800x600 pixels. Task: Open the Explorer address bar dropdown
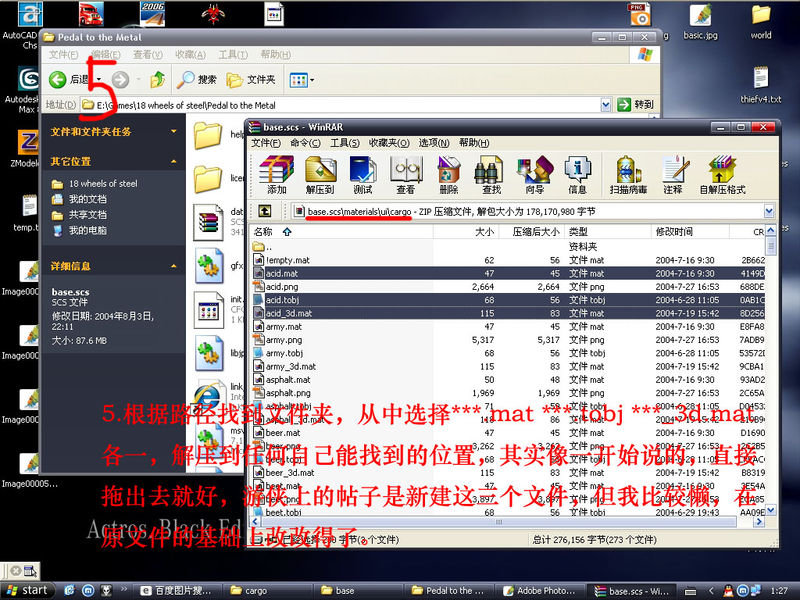[x=606, y=104]
